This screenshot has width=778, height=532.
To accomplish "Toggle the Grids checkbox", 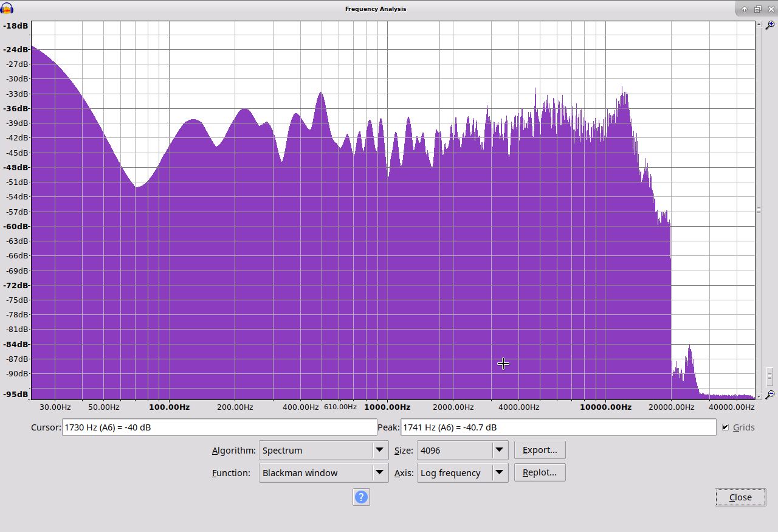I will pos(725,427).
